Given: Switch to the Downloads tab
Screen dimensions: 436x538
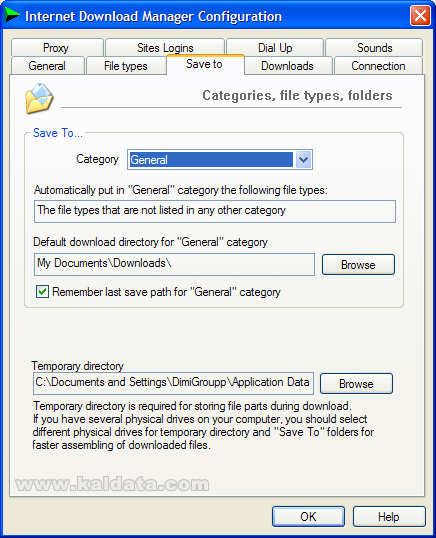Looking at the screenshot, I should [x=288, y=66].
